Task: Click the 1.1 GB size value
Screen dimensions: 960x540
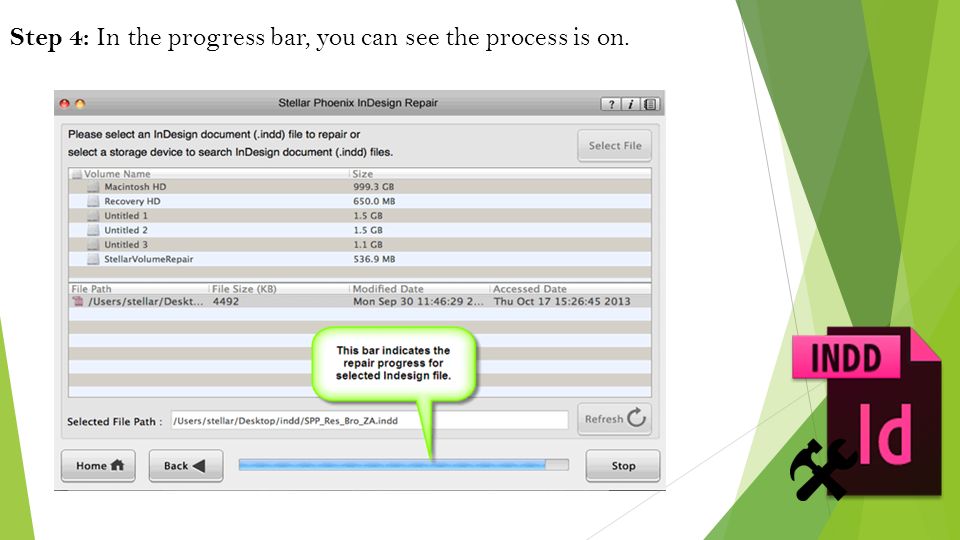Action: tap(368, 244)
